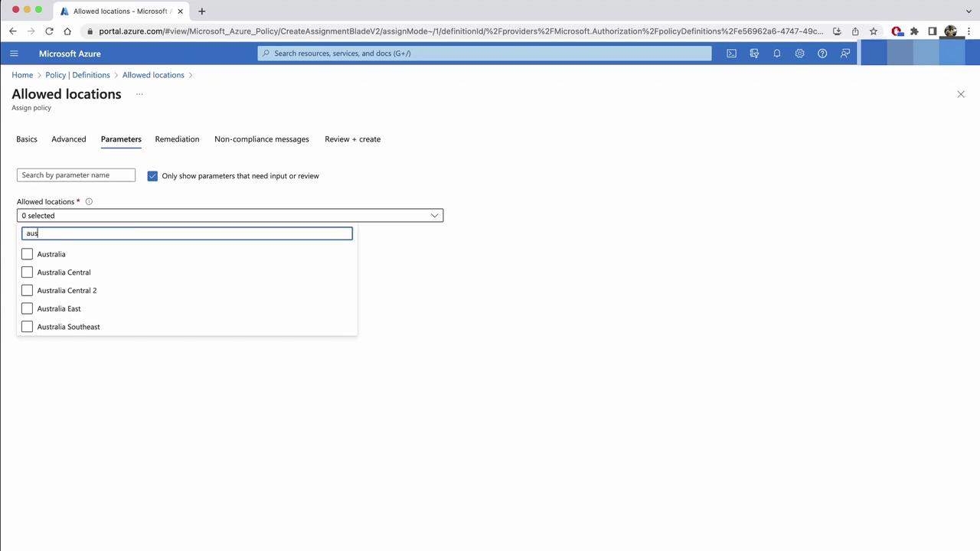
Task: Click the 'Australia Southeast' option label
Action: [x=68, y=327]
